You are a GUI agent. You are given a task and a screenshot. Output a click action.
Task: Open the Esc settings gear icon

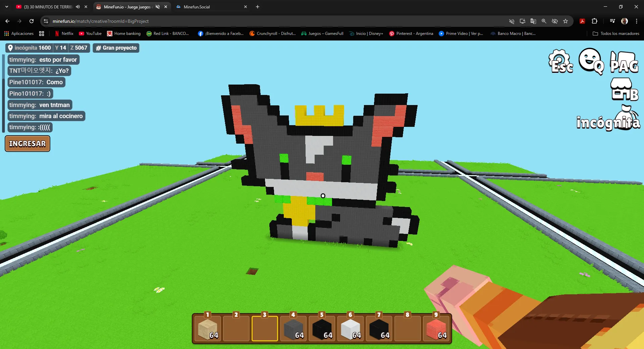tap(560, 61)
